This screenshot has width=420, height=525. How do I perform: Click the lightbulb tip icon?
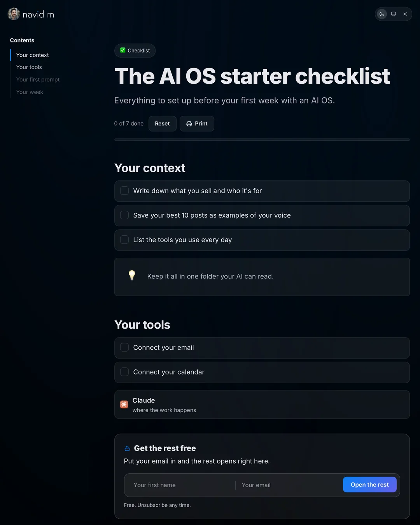point(132,275)
